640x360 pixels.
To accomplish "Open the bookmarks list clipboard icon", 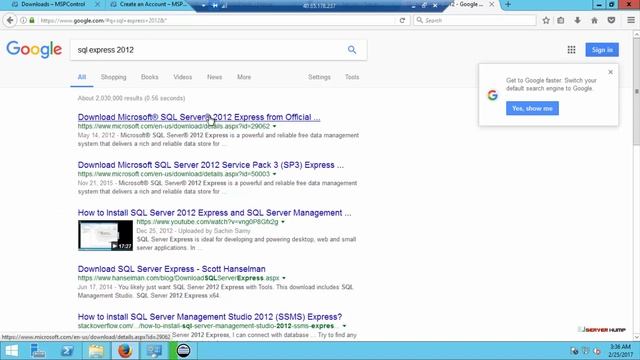I will pos(561,20).
